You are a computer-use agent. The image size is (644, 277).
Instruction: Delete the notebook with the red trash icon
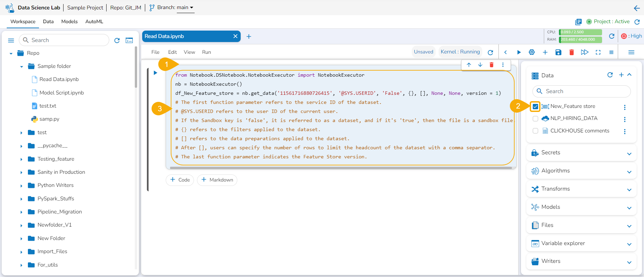[x=571, y=52]
